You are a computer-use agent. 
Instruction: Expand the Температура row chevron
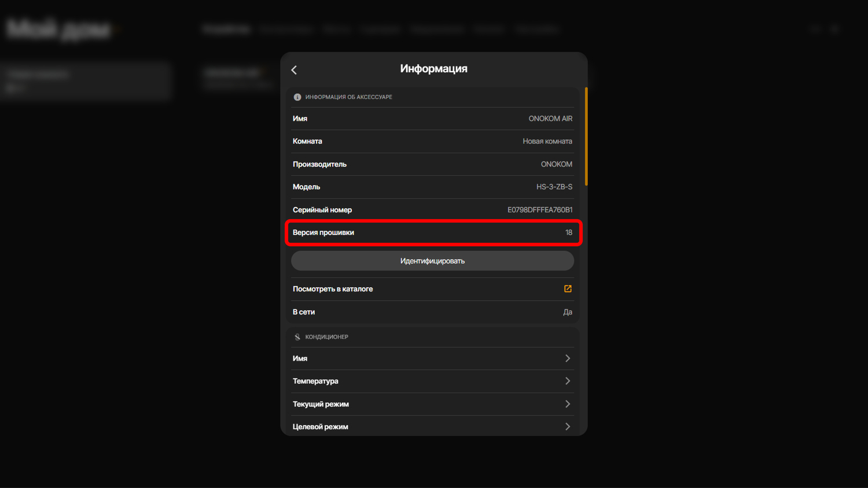567,381
